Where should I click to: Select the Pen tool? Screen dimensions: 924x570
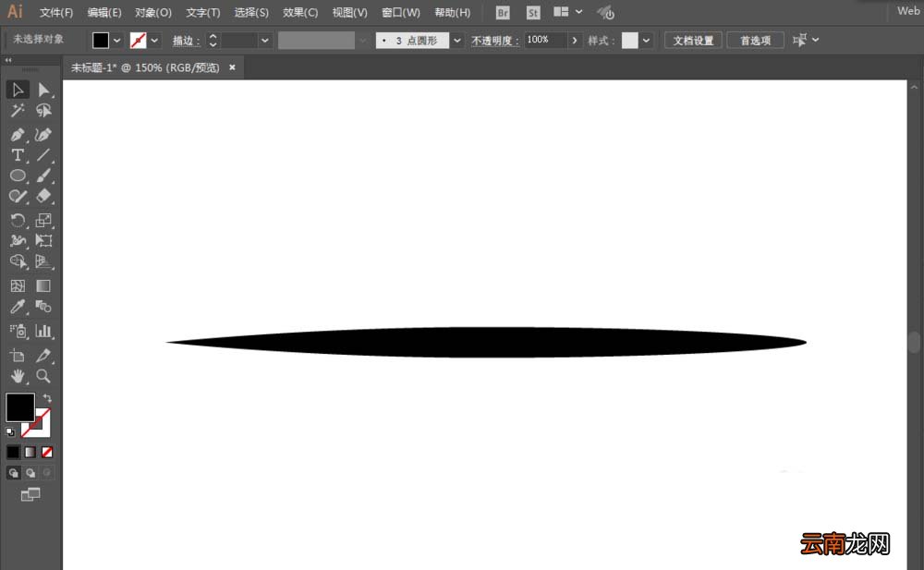coord(18,135)
